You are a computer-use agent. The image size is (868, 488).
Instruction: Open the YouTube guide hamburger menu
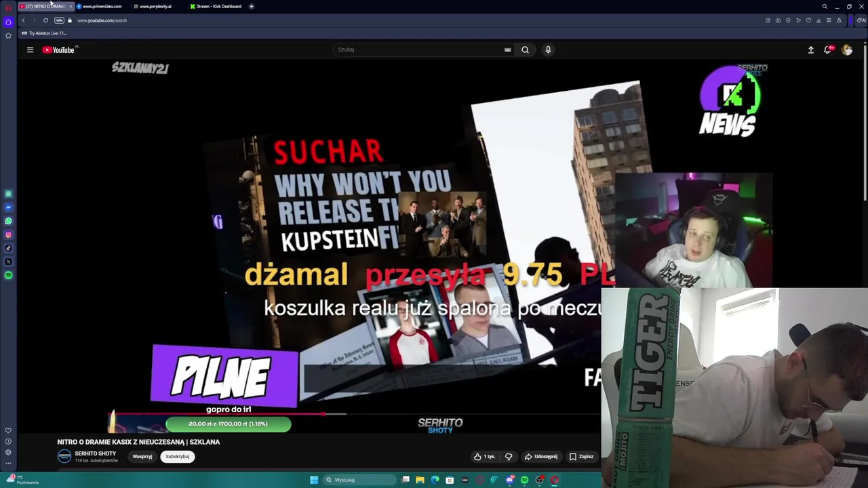pyautogui.click(x=30, y=49)
